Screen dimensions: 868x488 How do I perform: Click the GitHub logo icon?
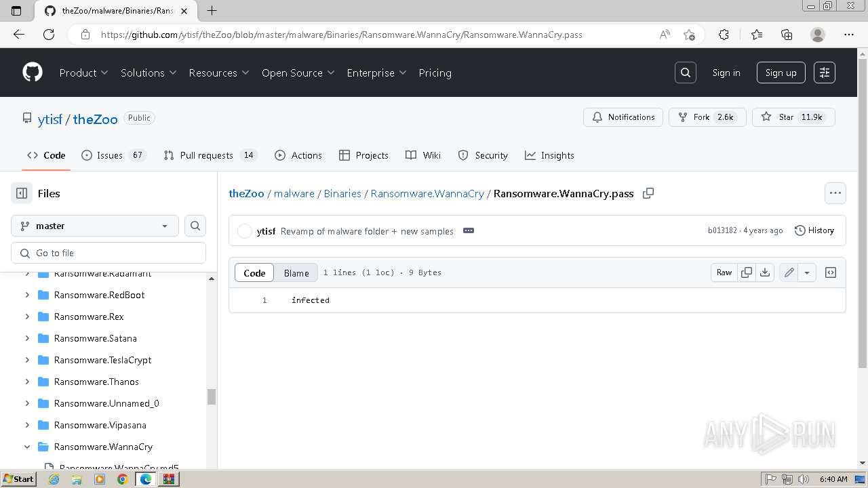pyautogui.click(x=33, y=73)
